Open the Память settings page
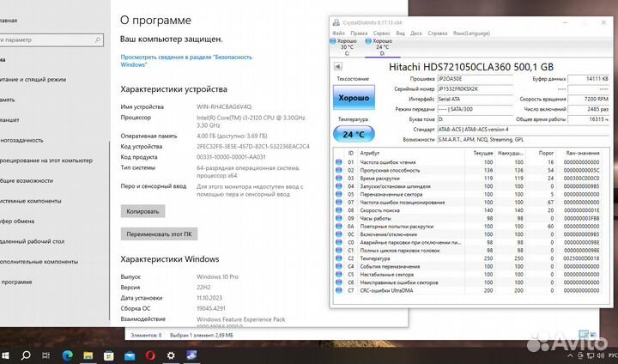Image resolution: width=618 pixels, height=364 pixels. click(x=8, y=100)
